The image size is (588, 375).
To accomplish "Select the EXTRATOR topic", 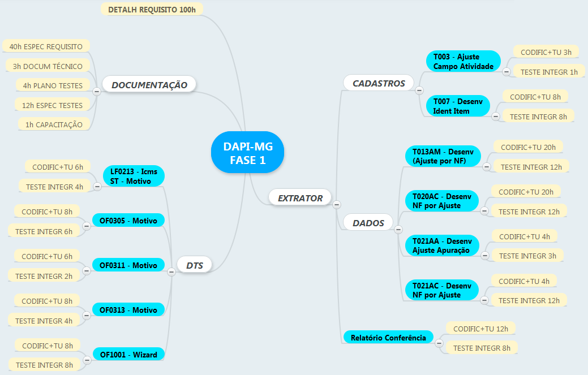I will (x=300, y=198).
